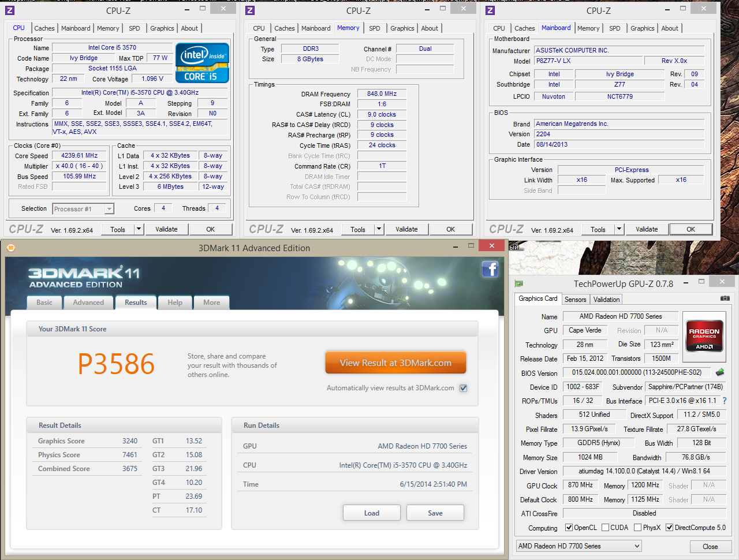The image size is (739, 560).
Task: Open the AMD Radeon HD 7700 Series GPU selector
Action: click(579, 546)
